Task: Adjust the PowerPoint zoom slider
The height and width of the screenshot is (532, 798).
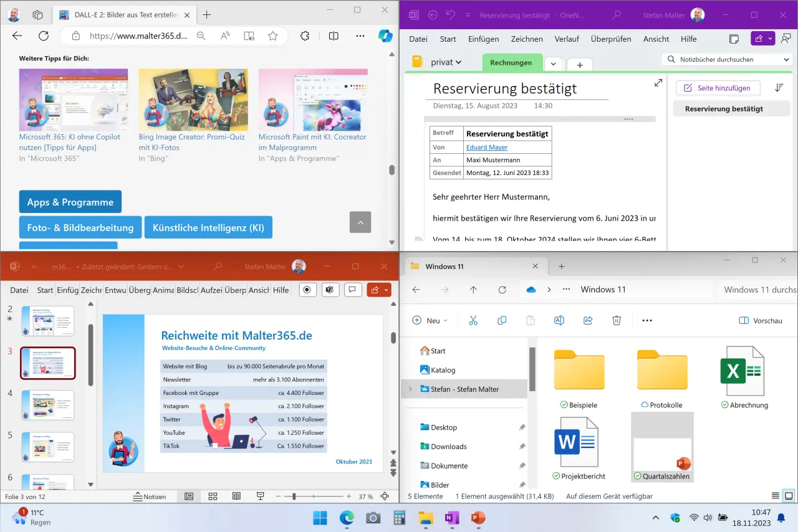Action: pos(294,496)
